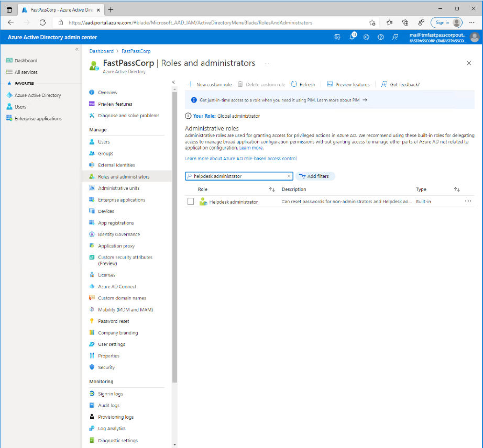Open Preview features from the toolbar
The image size is (483, 448).
click(348, 84)
